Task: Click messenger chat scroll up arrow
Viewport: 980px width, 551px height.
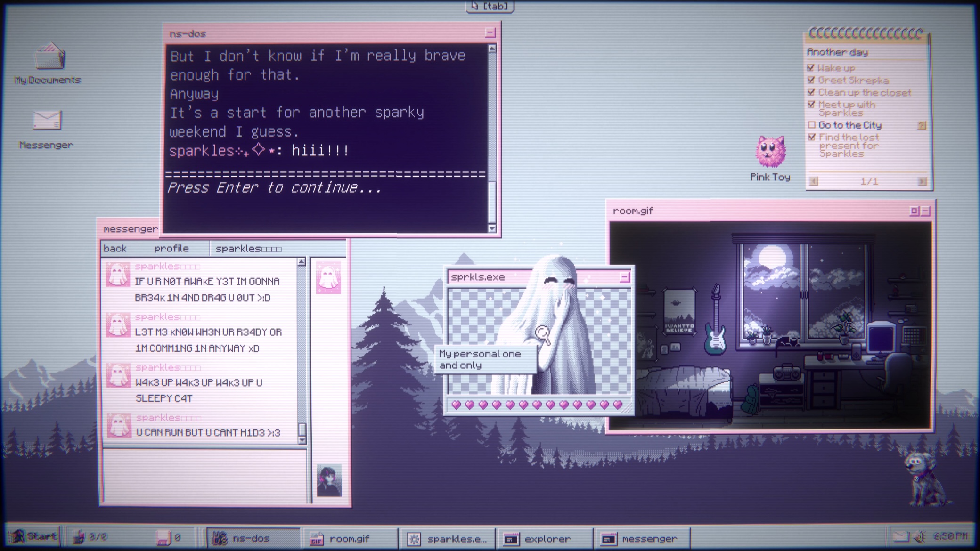Action: [302, 262]
